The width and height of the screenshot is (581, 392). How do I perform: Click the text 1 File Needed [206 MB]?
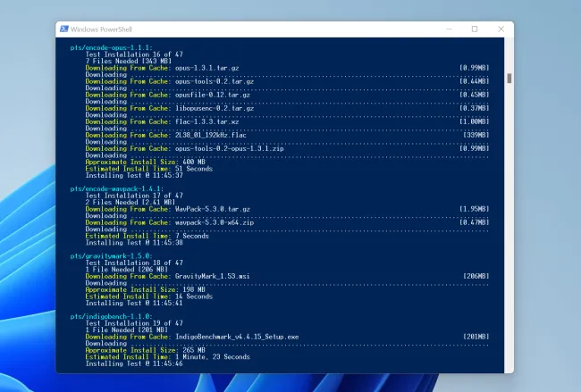coord(127,270)
